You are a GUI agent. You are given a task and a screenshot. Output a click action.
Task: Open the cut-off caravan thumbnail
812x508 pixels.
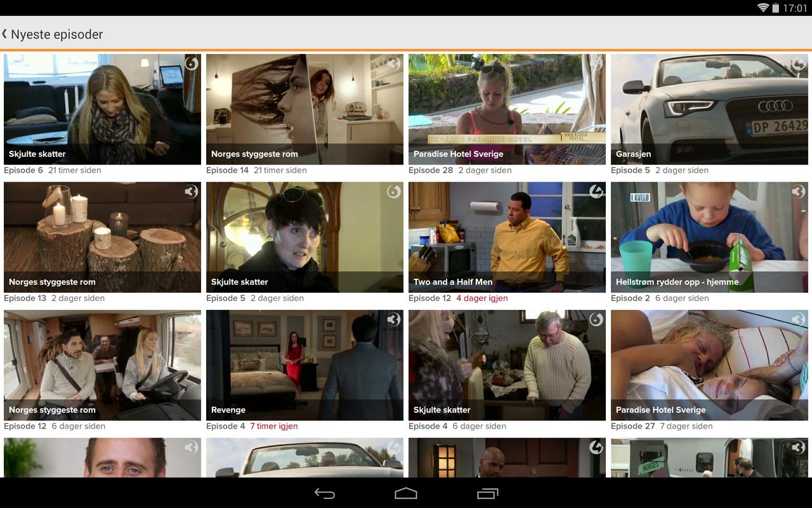709,458
